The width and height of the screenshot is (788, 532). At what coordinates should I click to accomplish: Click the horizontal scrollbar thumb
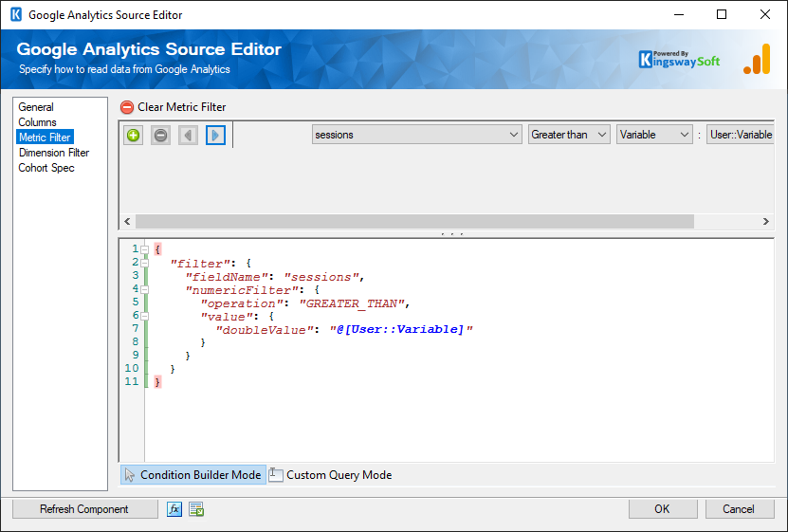tap(414, 222)
